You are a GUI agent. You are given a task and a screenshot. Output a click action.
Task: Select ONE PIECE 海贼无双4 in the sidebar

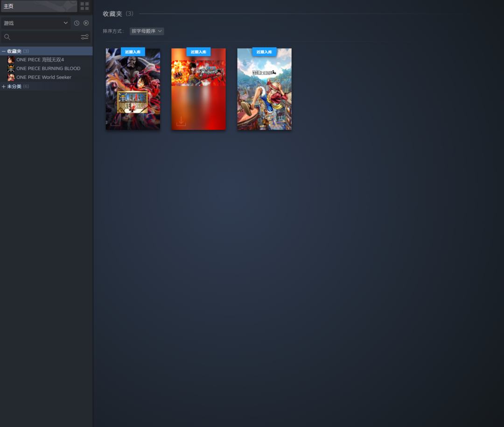point(40,60)
